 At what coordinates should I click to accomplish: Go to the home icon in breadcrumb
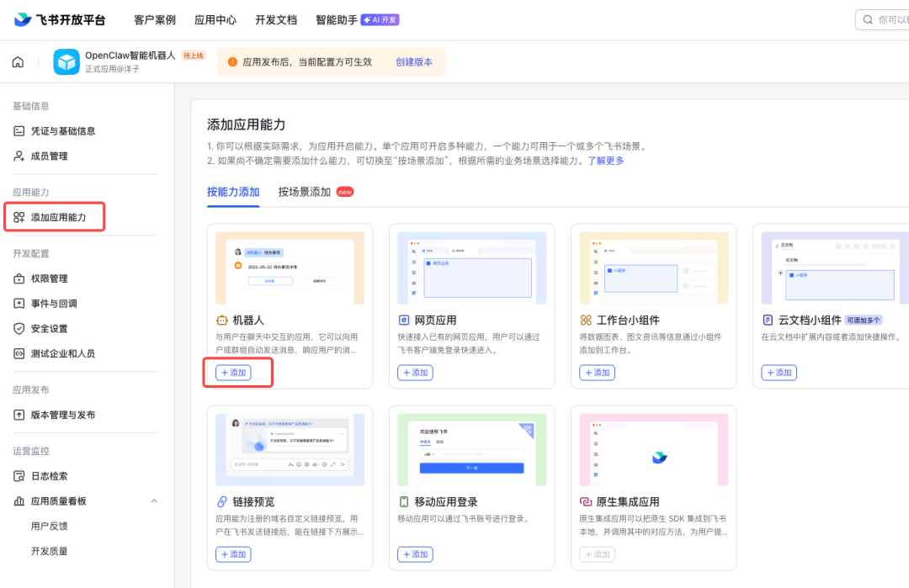[18, 62]
